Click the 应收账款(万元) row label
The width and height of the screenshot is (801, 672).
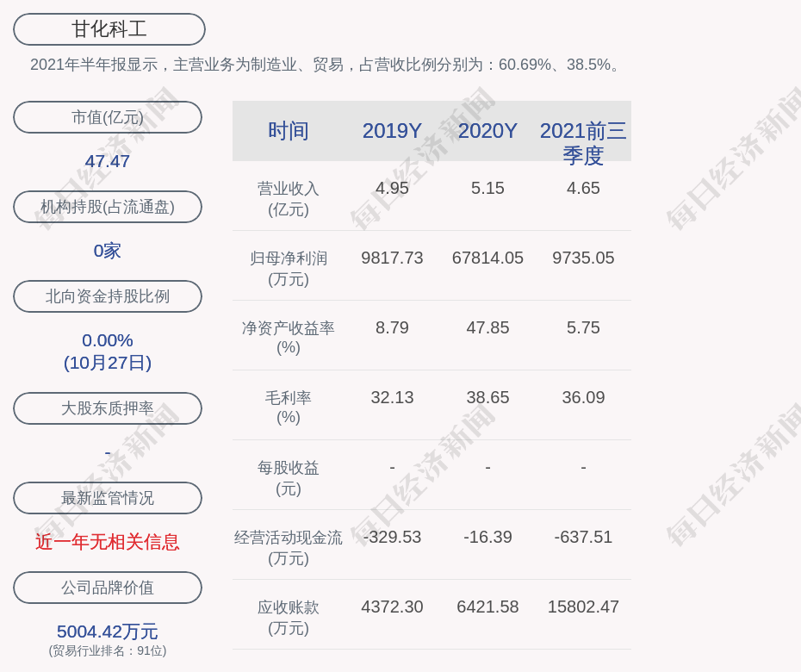tap(289, 618)
